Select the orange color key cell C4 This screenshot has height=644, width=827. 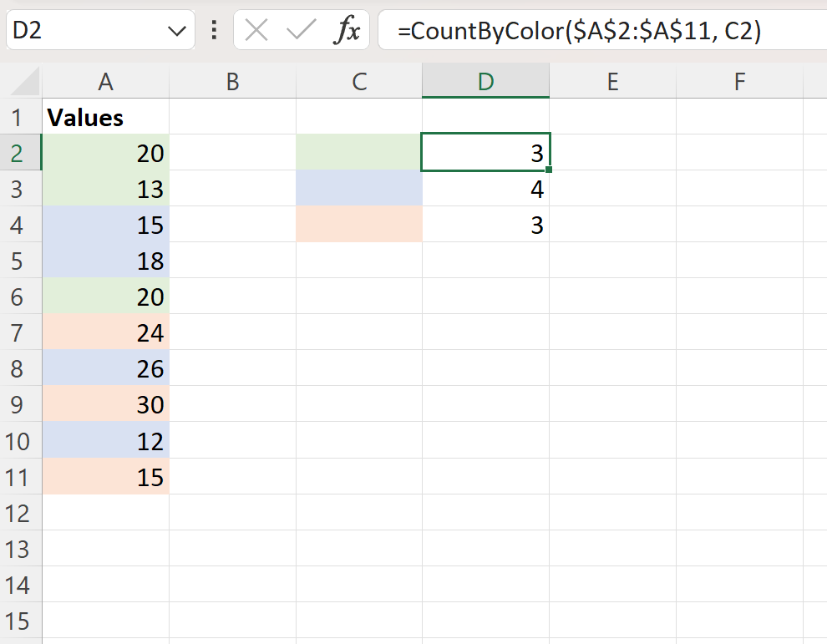[x=359, y=224]
